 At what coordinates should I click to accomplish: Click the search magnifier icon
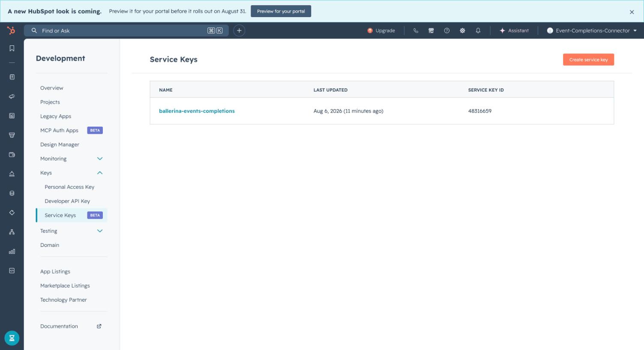34,31
